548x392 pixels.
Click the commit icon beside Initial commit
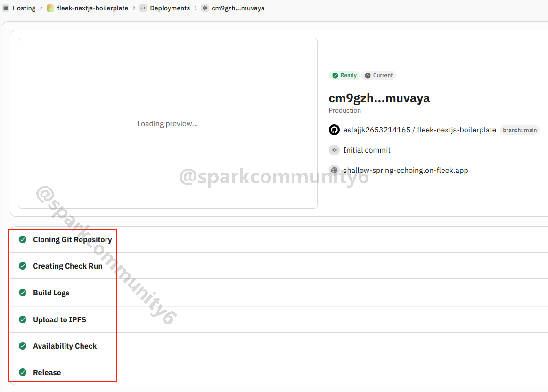pos(334,150)
